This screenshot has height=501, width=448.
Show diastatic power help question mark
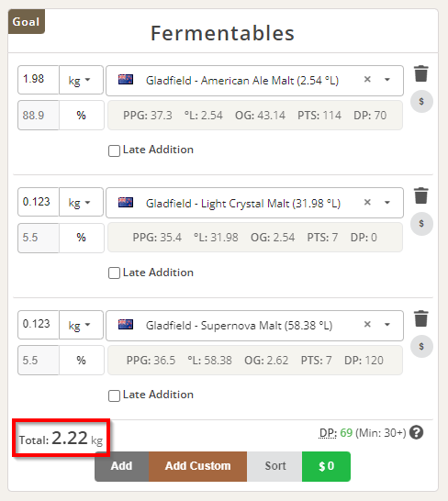pyautogui.click(x=417, y=432)
